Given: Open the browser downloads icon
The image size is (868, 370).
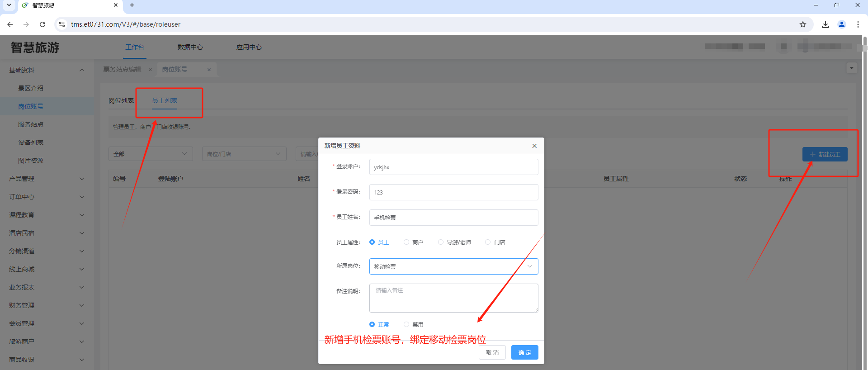Looking at the screenshot, I should (826, 24).
